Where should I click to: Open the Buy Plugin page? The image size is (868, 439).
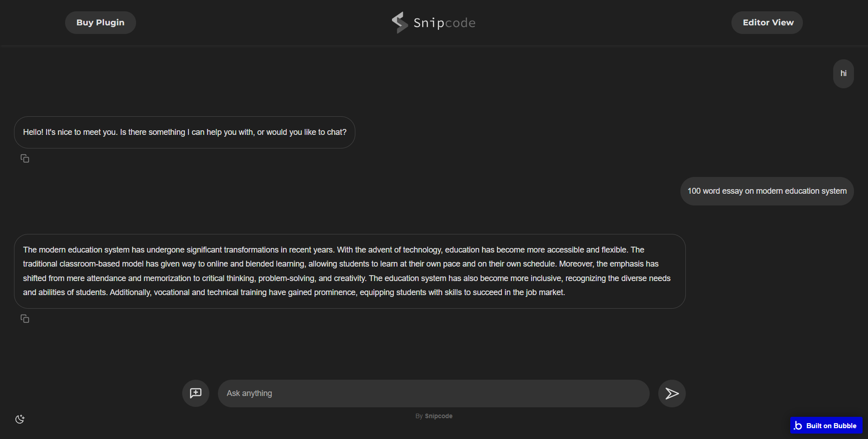pos(100,23)
